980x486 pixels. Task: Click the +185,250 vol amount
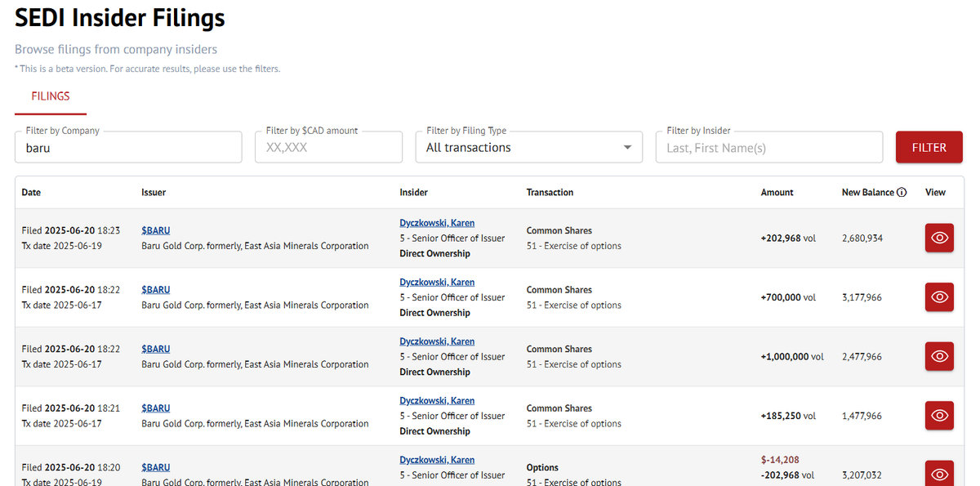(x=788, y=416)
